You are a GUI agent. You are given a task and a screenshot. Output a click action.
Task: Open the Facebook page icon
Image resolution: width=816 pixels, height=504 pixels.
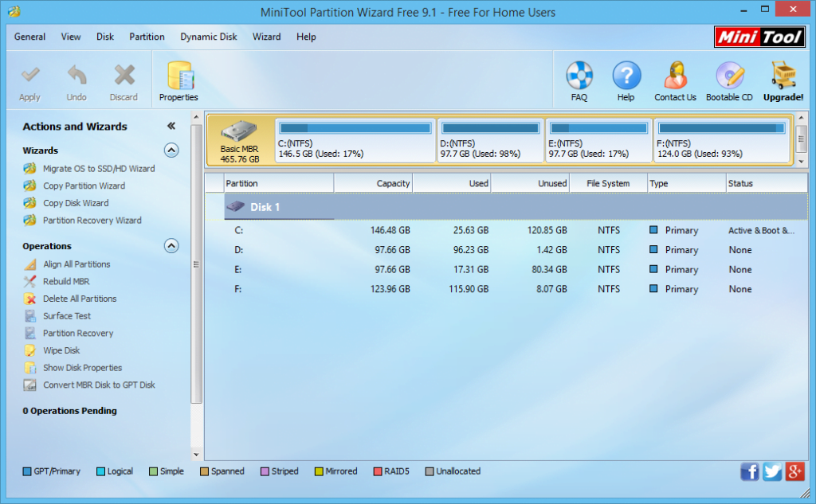pyautogui.click(x=749, y=471)
